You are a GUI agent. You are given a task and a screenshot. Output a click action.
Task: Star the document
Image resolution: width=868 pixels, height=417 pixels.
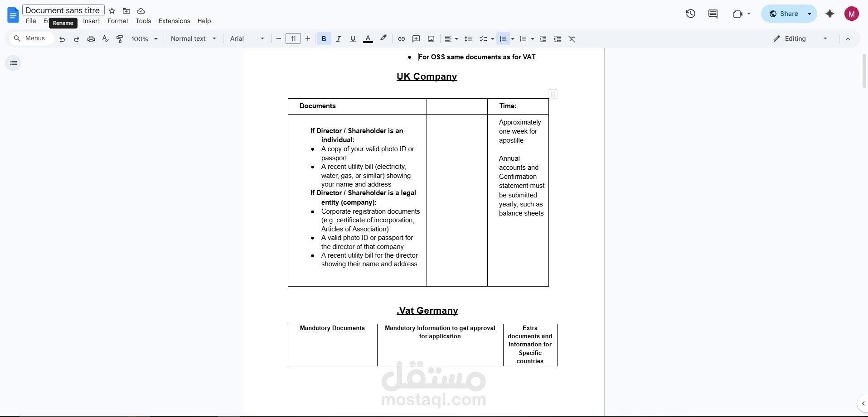(112, 11)
